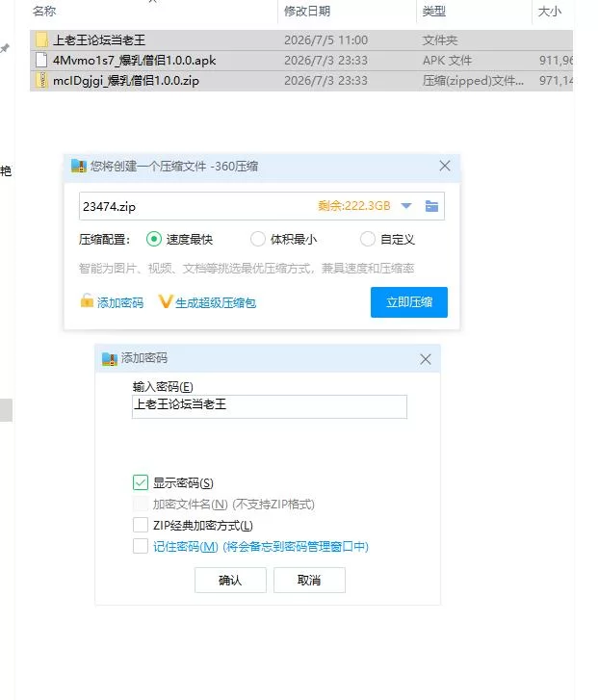Click the 输入密码(E) password field

(x=270, y=406)
